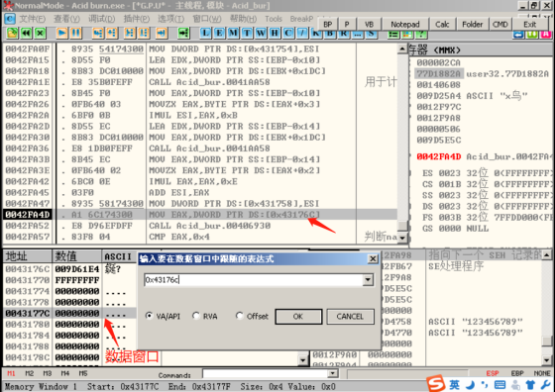Click the Run program play icon

point(61,33)
